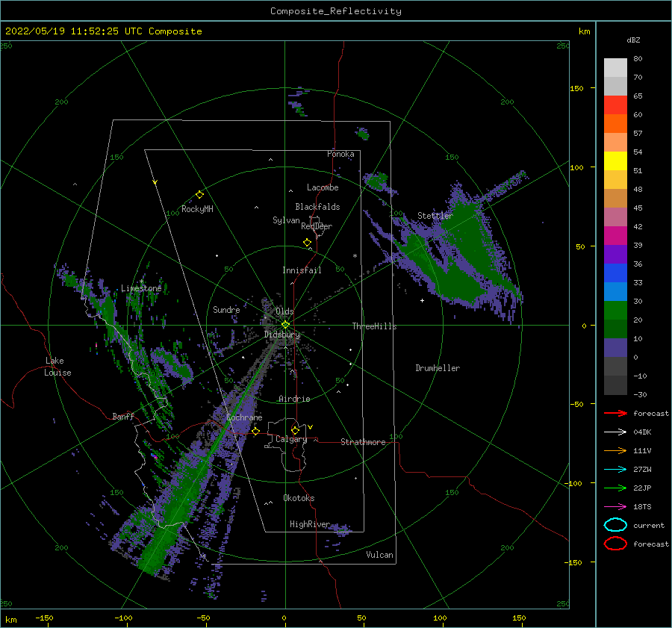The width and height of the screenshot is (672, 628).
Task: Click the magenta swatch on dBZ scale
Action: (x=615, y=236)
